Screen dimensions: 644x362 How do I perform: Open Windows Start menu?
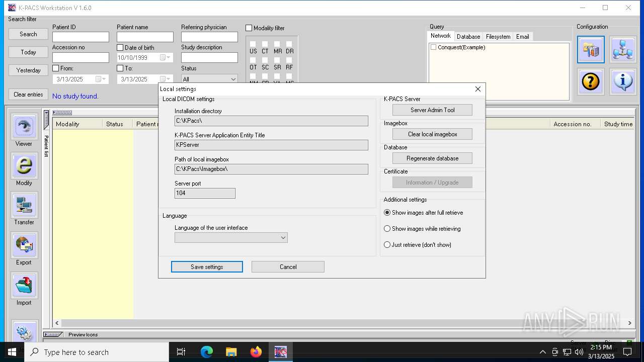[12, 352]
